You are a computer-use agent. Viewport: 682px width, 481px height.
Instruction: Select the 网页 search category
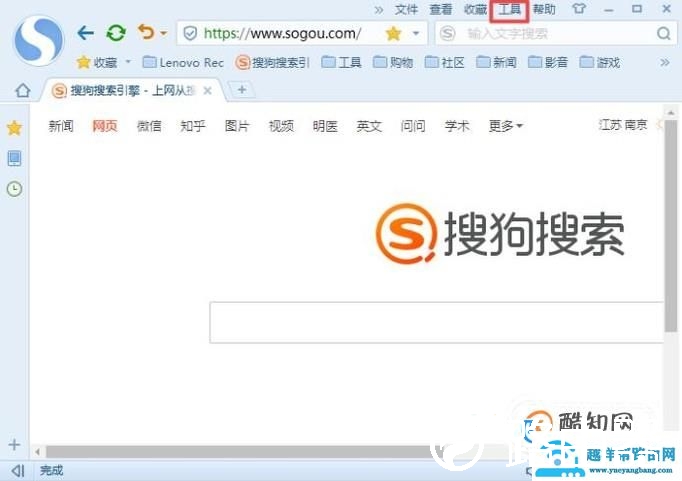tap(105, 126)
